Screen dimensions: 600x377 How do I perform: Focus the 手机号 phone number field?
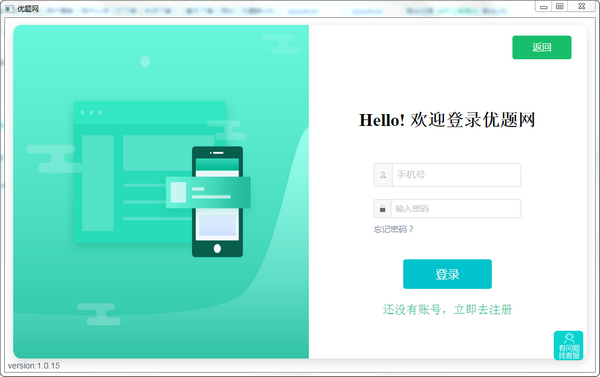(x=456, y=175)
